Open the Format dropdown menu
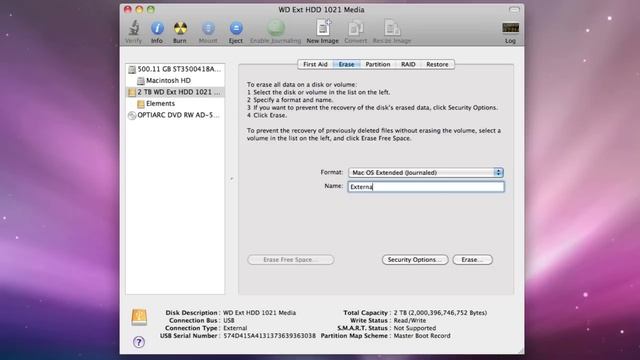 (426, 173)
